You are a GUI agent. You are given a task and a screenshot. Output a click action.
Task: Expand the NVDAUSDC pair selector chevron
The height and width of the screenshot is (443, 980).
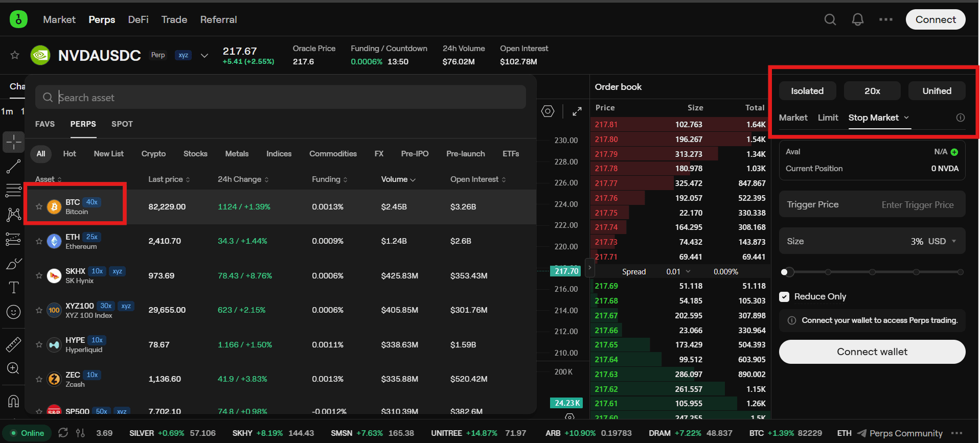click(204, 55)
